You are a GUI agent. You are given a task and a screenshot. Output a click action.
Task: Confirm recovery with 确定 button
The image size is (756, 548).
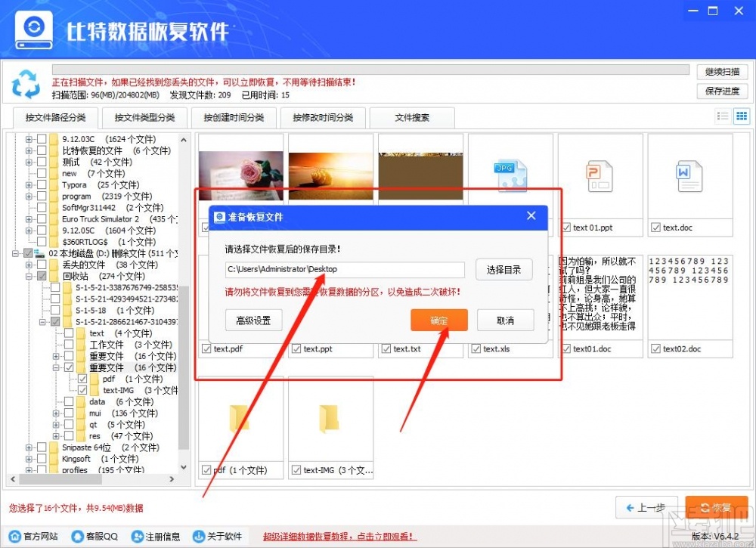point(439,320)
